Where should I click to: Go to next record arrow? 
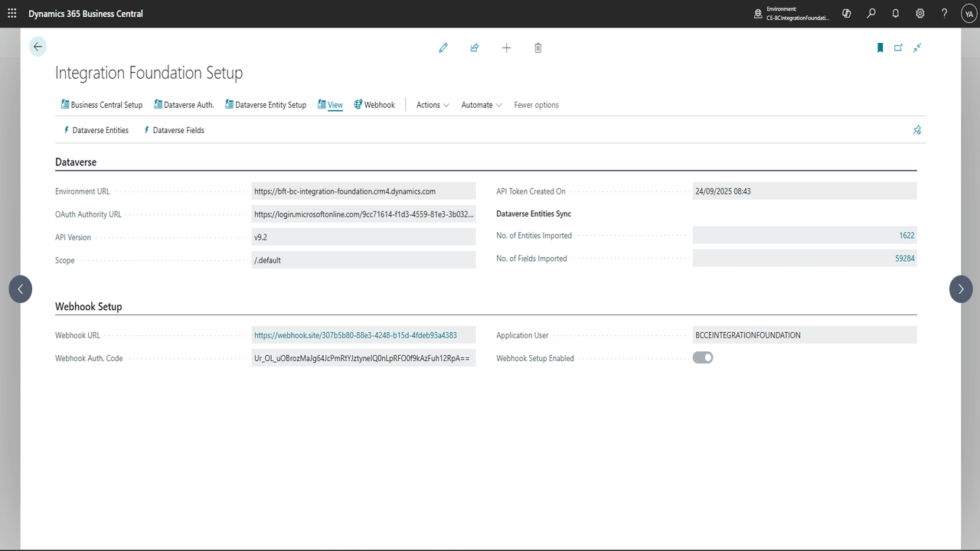pos(961,289)
